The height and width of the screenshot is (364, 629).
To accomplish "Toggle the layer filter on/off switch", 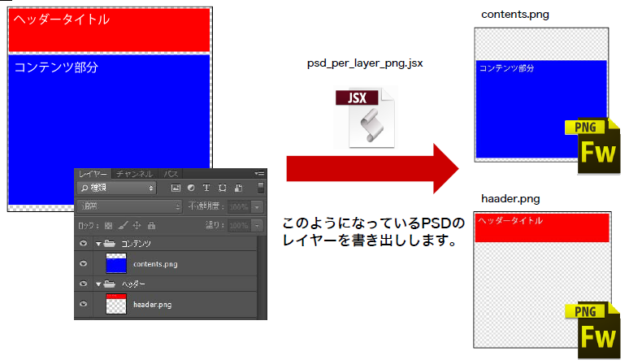I will click(x=261, y=187).
